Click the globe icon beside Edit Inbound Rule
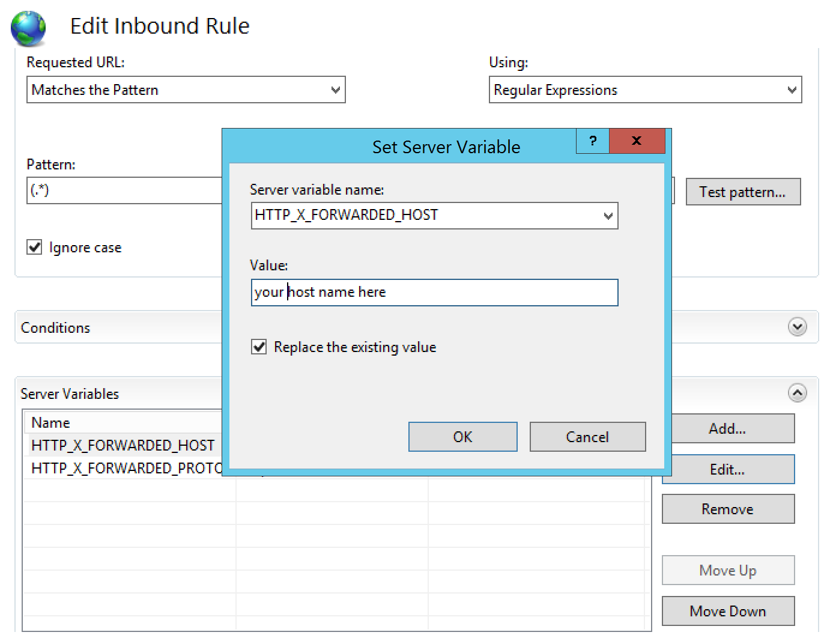This screenshot has height=644, width=836. [28, 28]
